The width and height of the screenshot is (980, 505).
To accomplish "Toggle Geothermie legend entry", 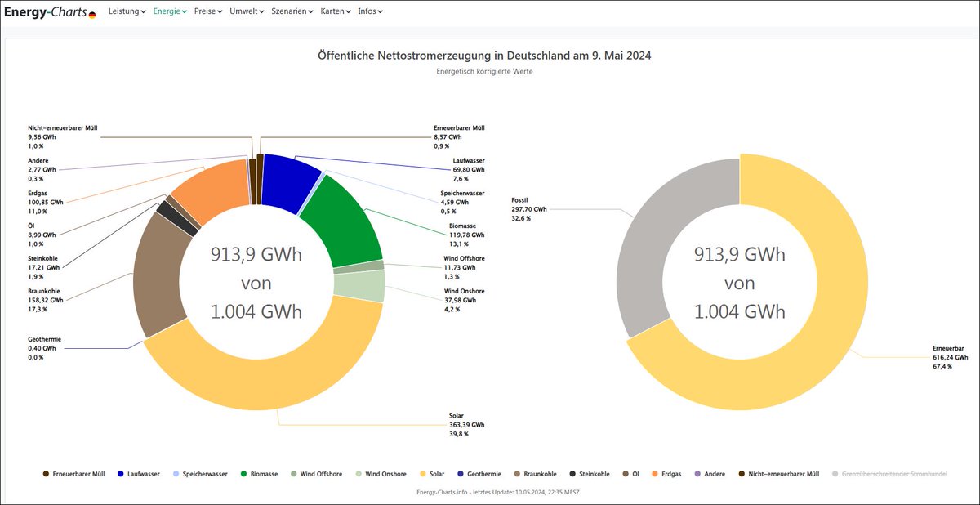I will pyautogui.click(x=478, y=474).
